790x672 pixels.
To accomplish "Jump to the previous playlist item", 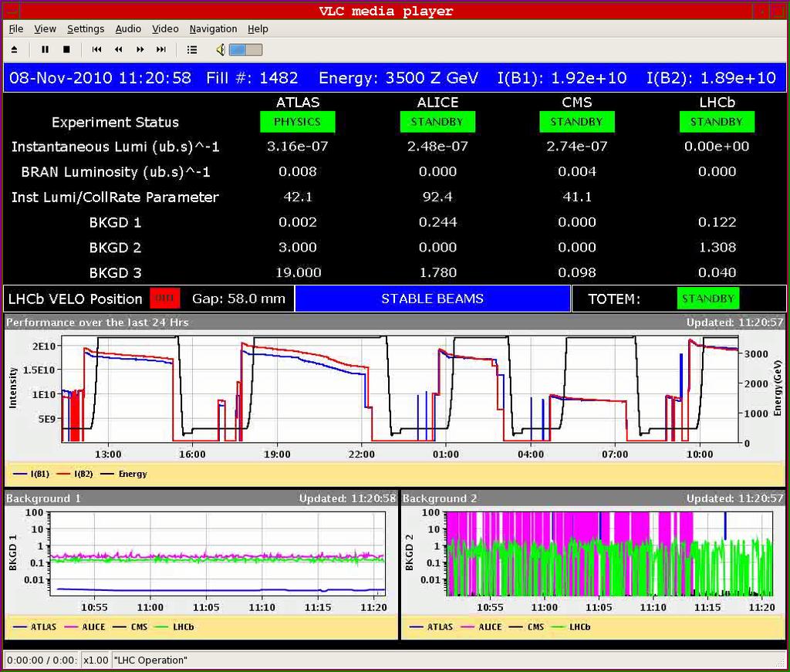I will pyautogui.click(x=96, y=49).
